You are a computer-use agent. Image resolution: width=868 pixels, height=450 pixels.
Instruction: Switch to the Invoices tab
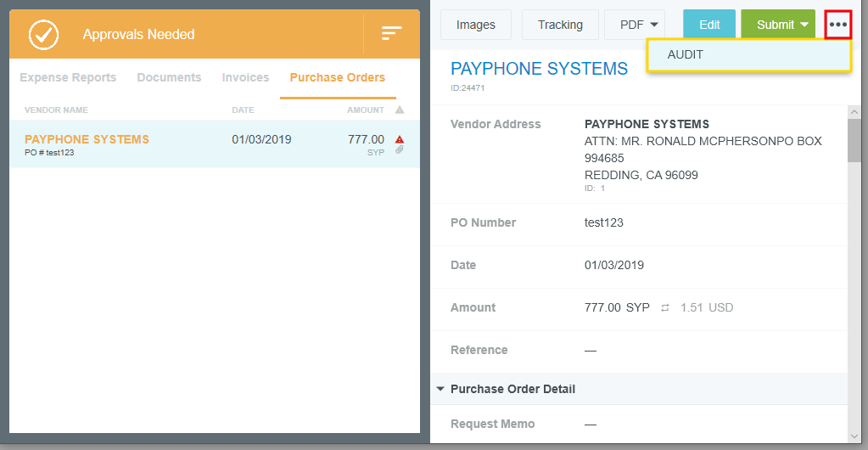coord(245,77)
